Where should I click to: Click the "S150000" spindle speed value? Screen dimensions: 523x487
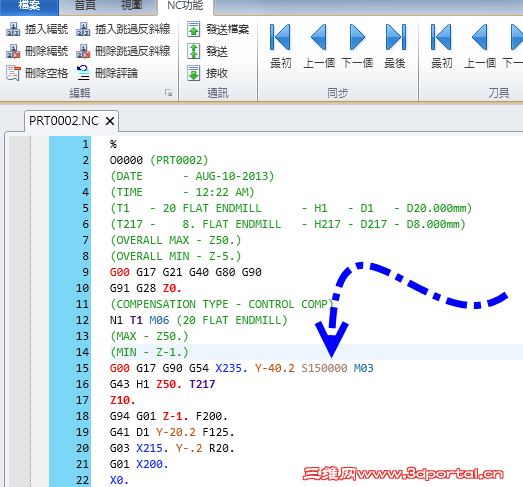[x=324, y=368]
